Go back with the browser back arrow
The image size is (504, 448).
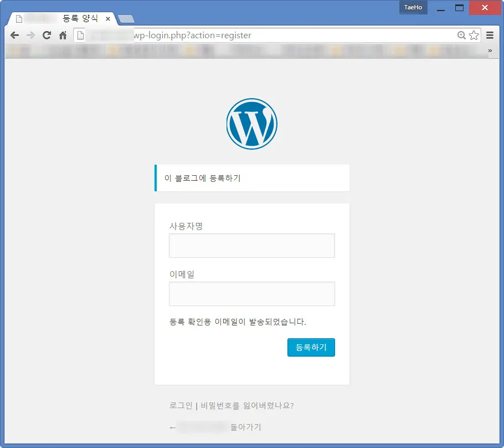pos(14,35)
